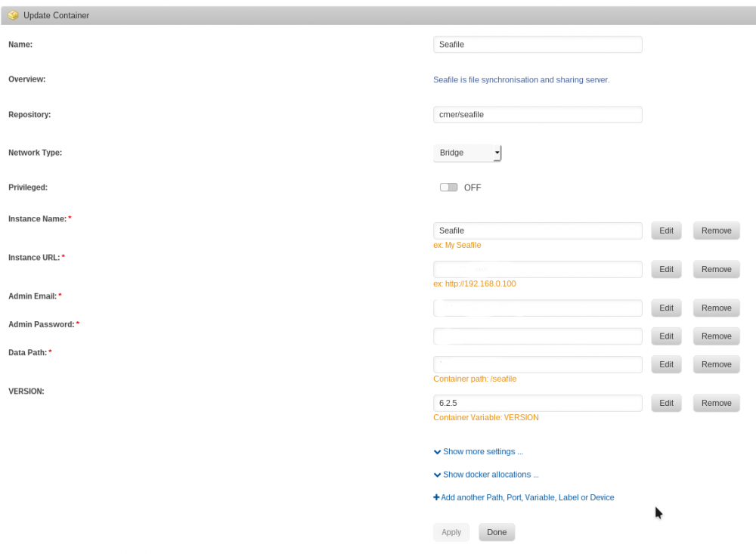756x554 pixels.
Task: Focus the Instance Name input field
Action: (538, 231)
